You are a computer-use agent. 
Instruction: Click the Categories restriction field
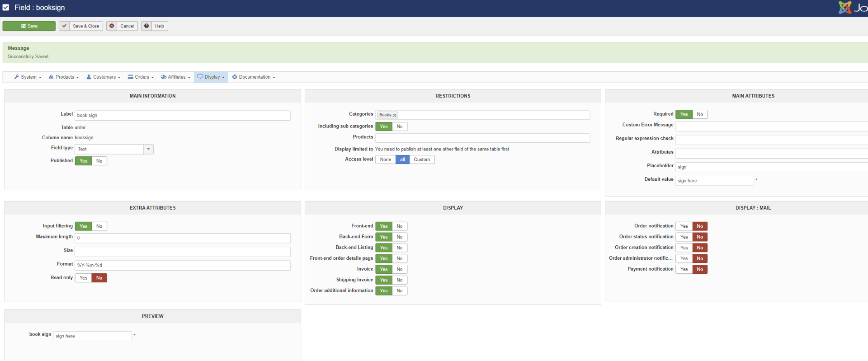click(483, 115)
